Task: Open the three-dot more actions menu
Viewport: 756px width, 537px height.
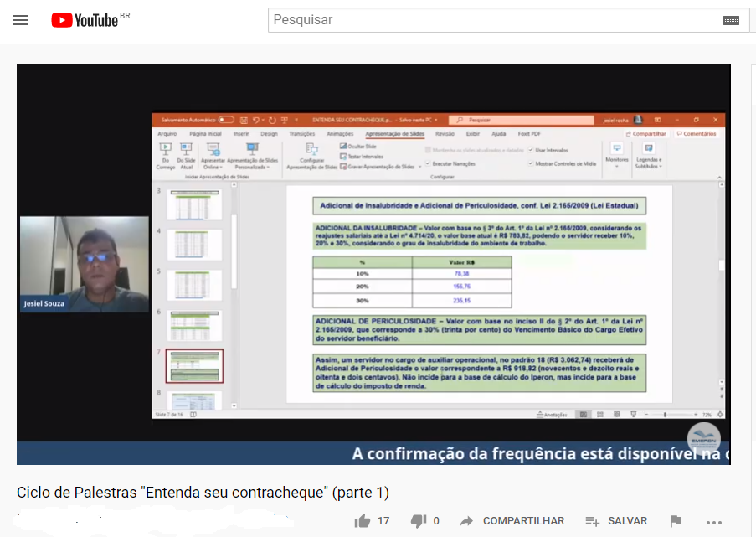Action: [x=713, y=521]
